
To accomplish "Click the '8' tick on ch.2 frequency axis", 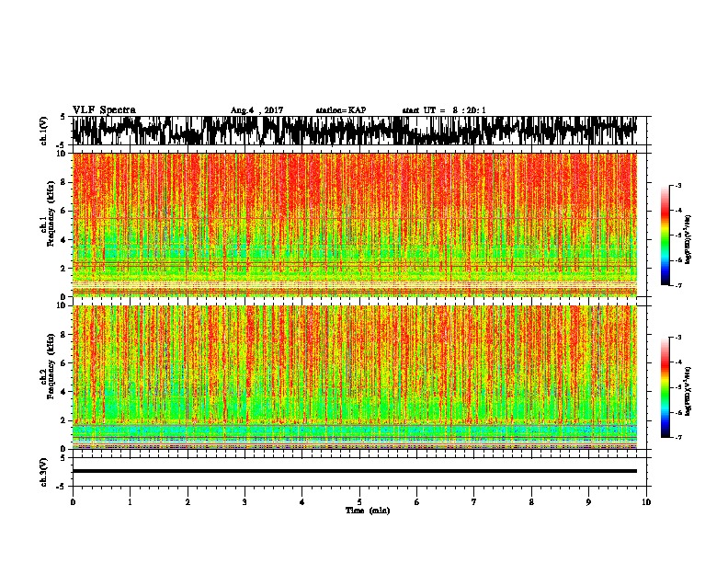I will click(x=64, y=335).
